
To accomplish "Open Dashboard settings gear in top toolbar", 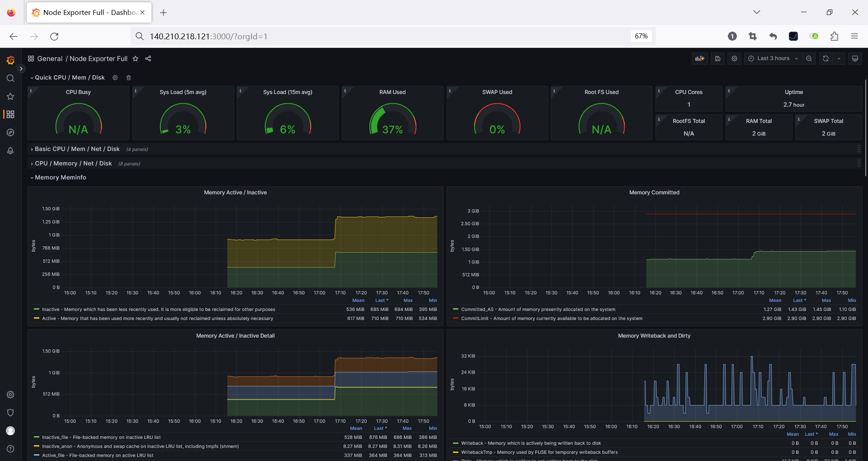I will coord(734,59).
